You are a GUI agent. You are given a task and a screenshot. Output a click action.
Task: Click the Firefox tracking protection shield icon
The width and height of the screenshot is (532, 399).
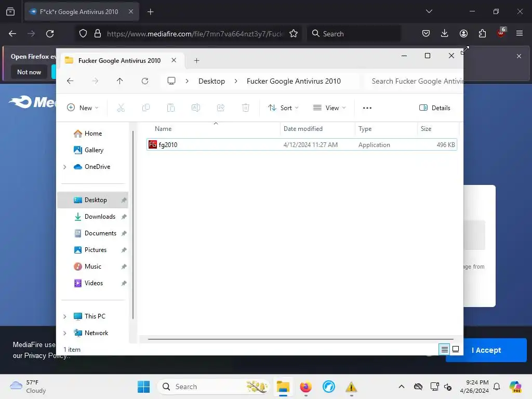pos(83,34)
